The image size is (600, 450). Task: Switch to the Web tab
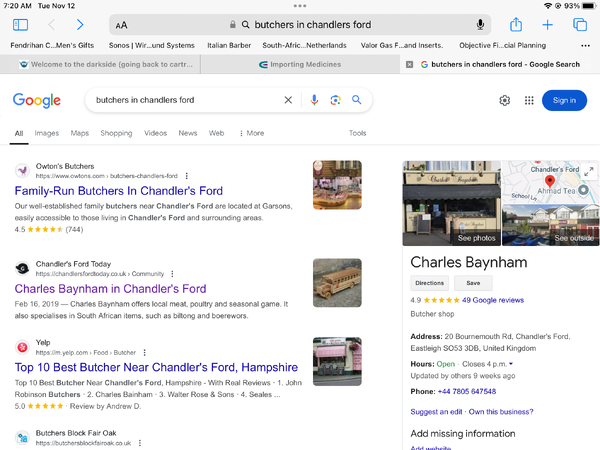216,133
